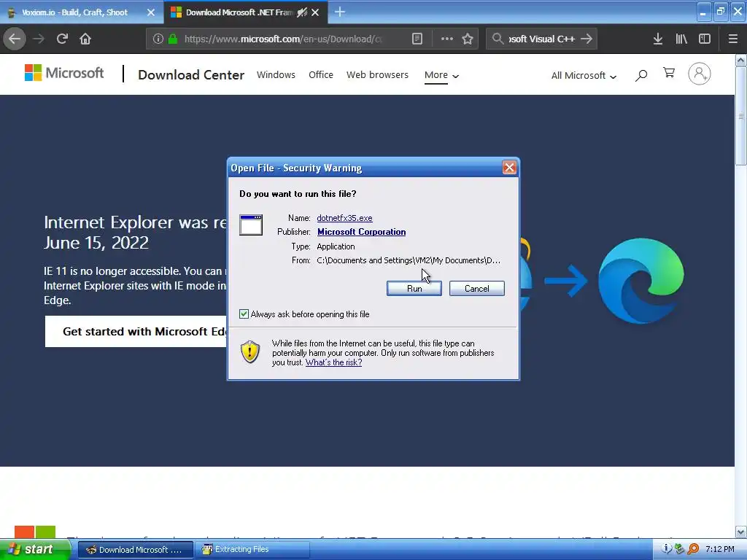Open the Microsoft Corporation publisher link
The height and width of the screenshot is (560, 747).
click(362, 232)
